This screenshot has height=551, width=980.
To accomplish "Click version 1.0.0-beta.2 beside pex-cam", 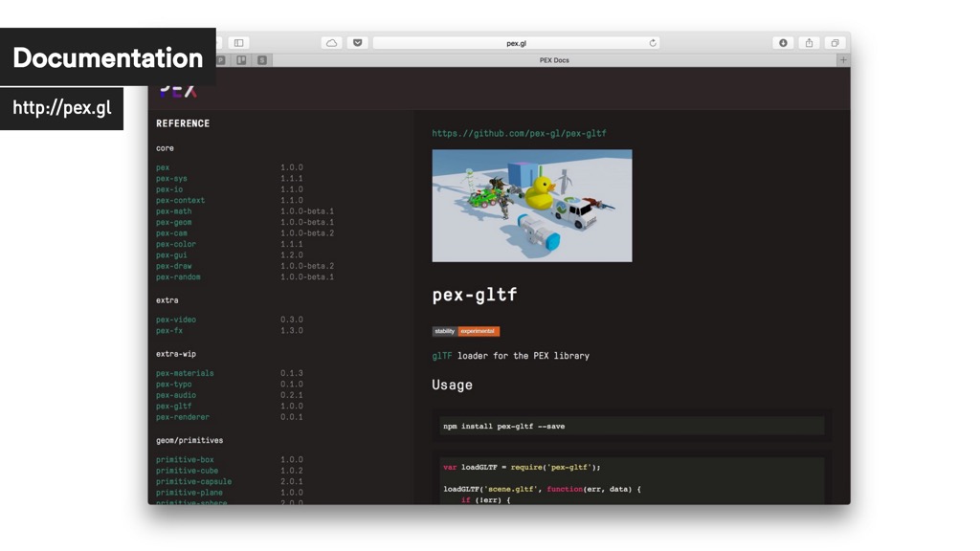I will point(307,233).
